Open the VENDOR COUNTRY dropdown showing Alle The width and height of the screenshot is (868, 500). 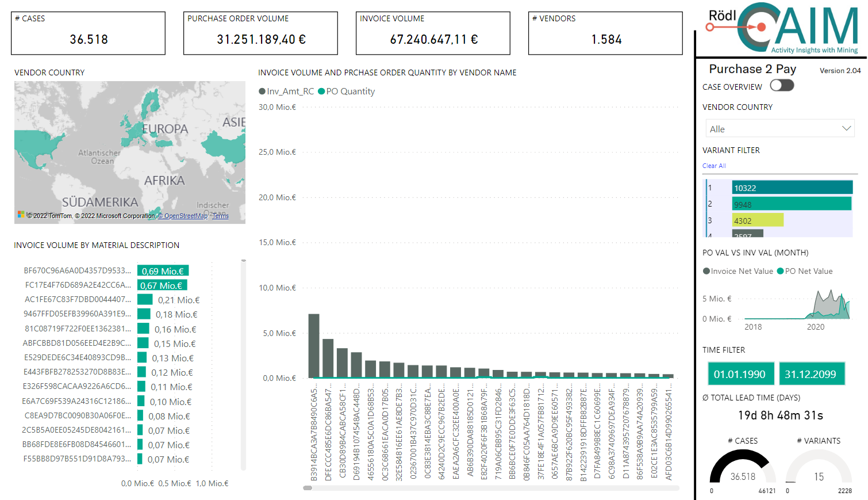tap(779, 128)
